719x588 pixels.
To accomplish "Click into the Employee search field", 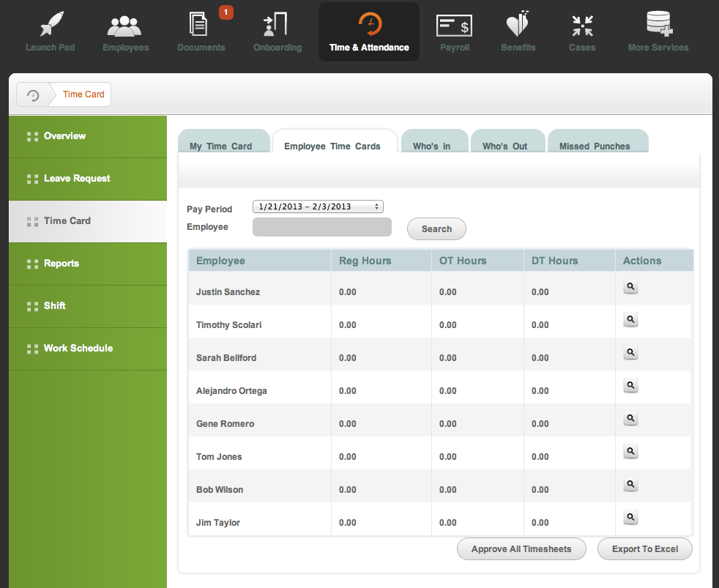I will click(321, 228).
